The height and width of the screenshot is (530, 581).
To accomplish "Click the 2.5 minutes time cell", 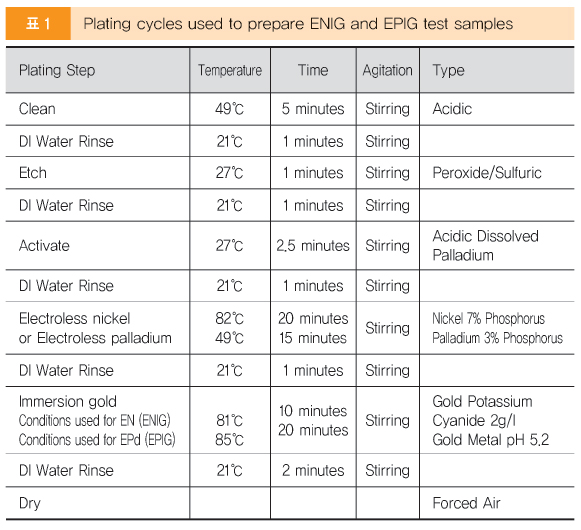I will [x=313, y=246].
